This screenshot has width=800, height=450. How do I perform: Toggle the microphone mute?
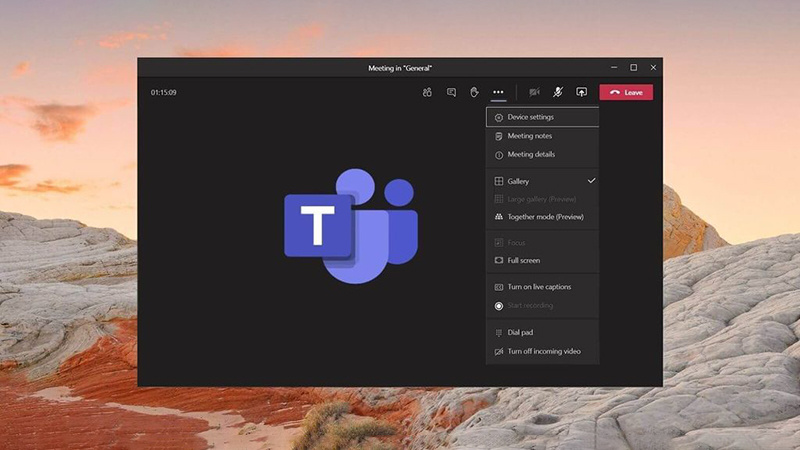[x=558, y=92]
